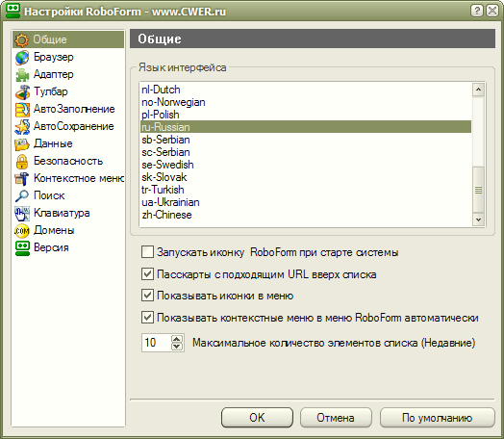Open the Тулбар settings icon
The image size is (504, 439).
pyautogui.click(x=22, y=92)
